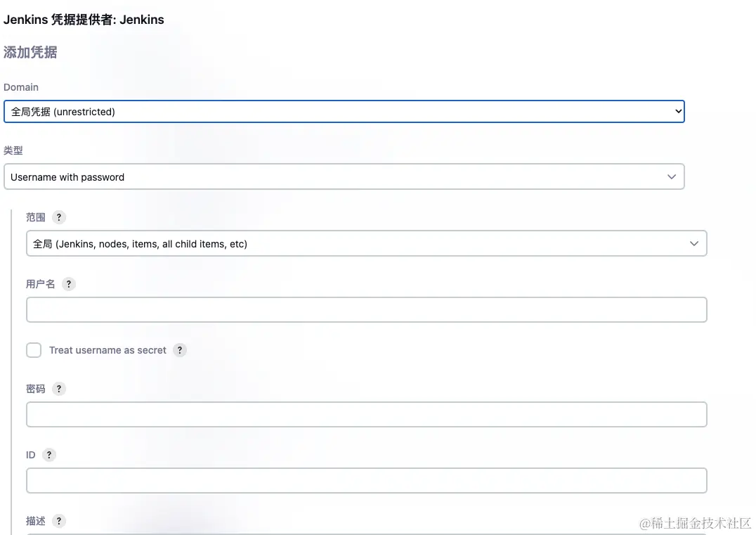
Task: Click the 类型 label text
Action: coord(13,150)
